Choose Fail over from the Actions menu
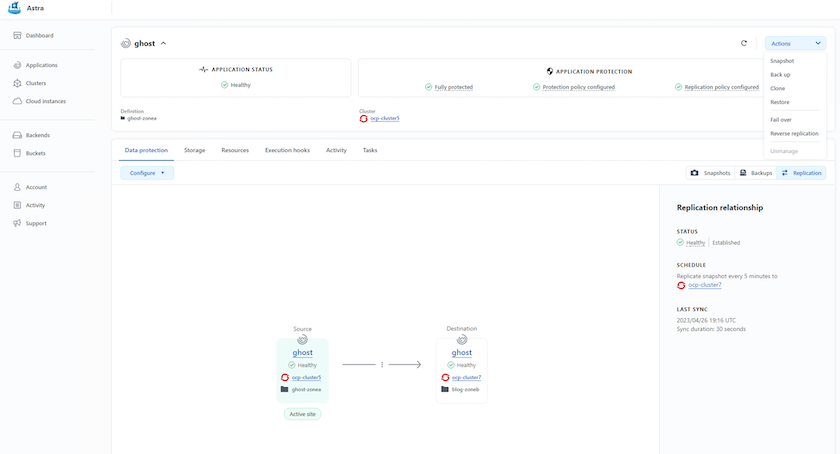This screenshot has width=840, height=454. [x=781, y=120]
